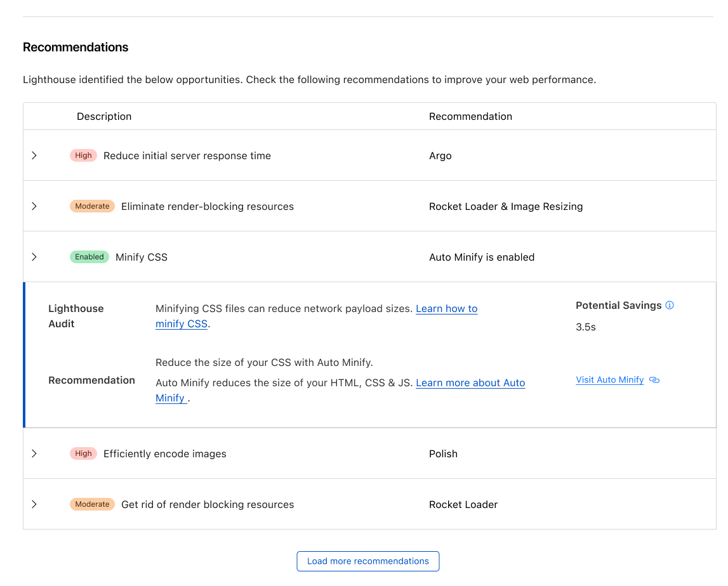
Task: Select the Argo recommendation text
Action: point(440,155)
